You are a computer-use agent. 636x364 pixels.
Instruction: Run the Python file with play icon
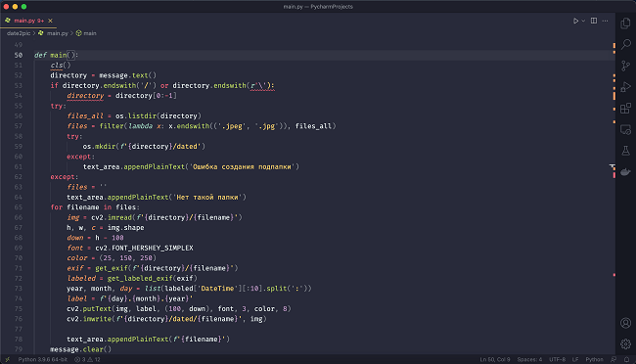(575, 21)
